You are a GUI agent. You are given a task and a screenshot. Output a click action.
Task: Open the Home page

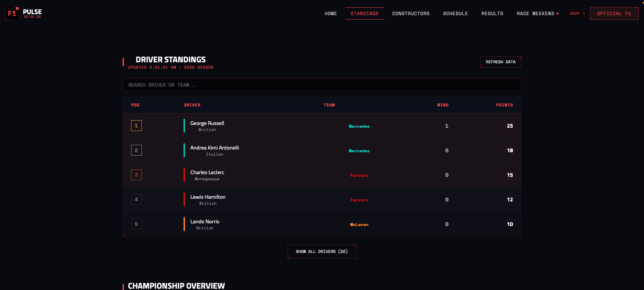click(x=331, y=13)
